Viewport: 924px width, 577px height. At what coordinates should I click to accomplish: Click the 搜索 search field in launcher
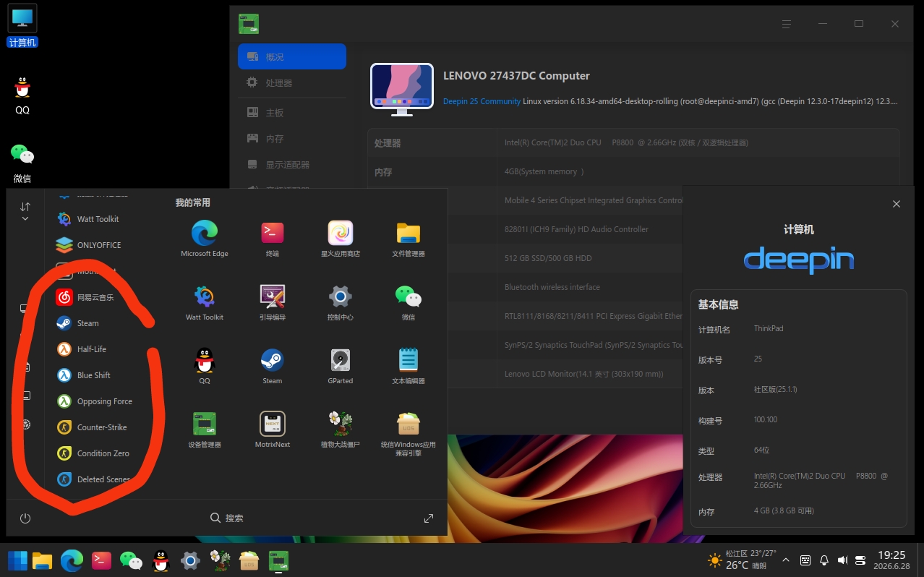pyautogui.click(x=227, y=518)
